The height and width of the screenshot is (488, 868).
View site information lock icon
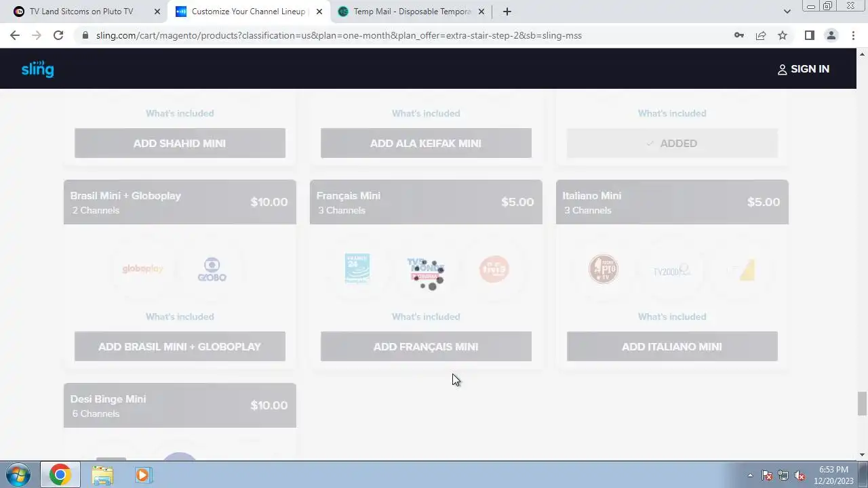coord(85,35)
